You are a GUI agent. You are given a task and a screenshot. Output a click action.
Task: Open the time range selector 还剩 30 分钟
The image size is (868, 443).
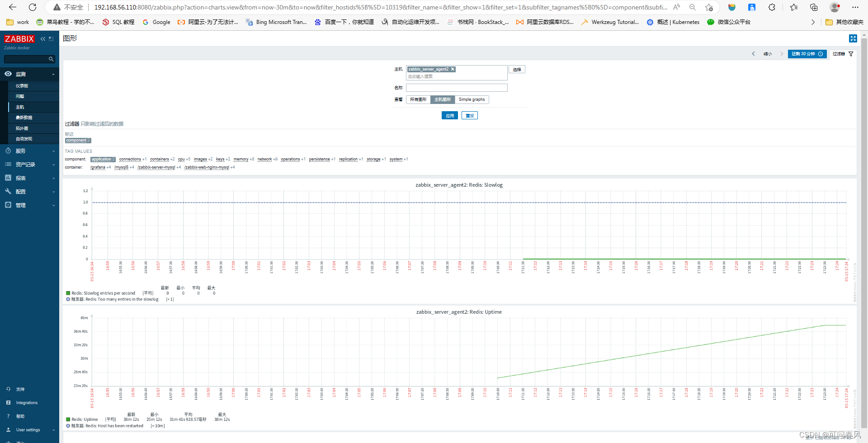point(807,54)
